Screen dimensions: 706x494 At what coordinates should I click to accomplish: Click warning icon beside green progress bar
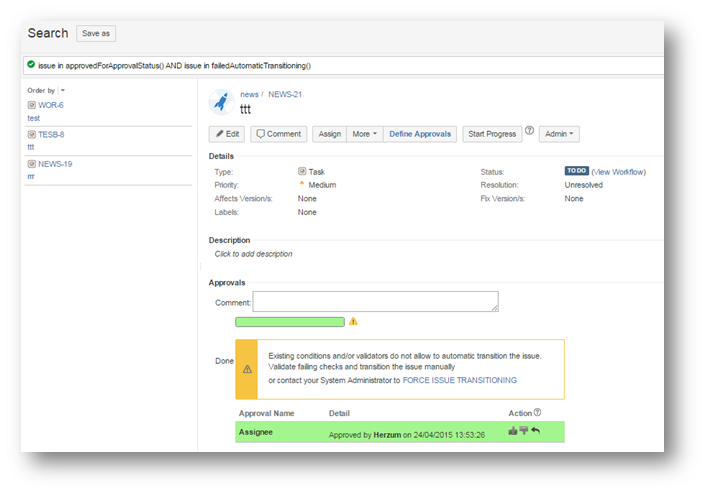coord(353,322)
